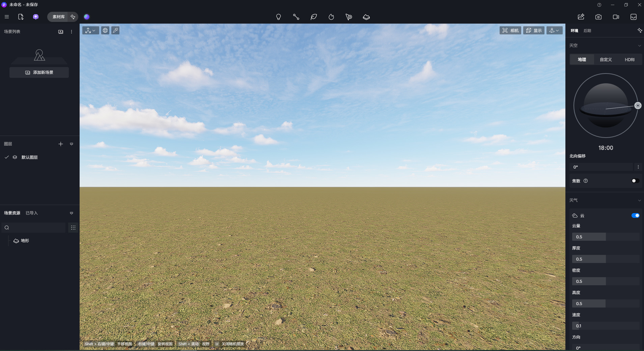This screenshot has height=351, width=644.
Task: Disable the 云 cloud toggle
Action: 635,215
